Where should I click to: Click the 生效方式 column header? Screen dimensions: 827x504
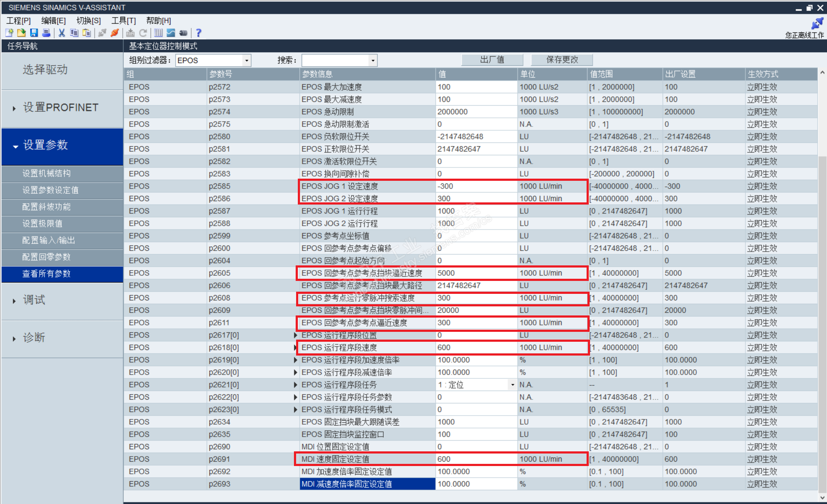(x=781, y=74)
